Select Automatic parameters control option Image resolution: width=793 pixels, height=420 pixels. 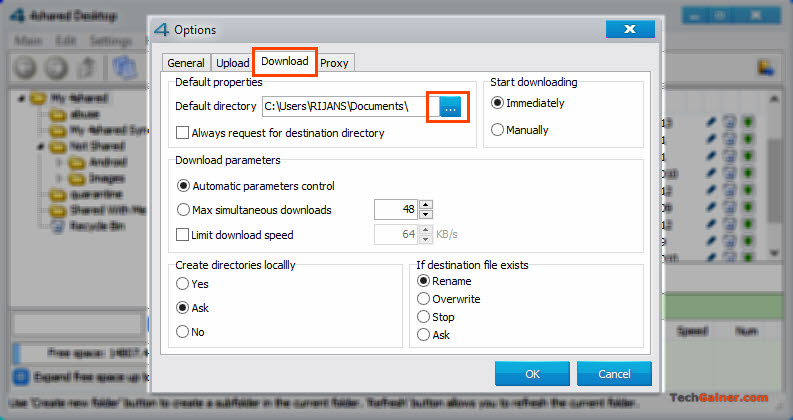[256, 186]
